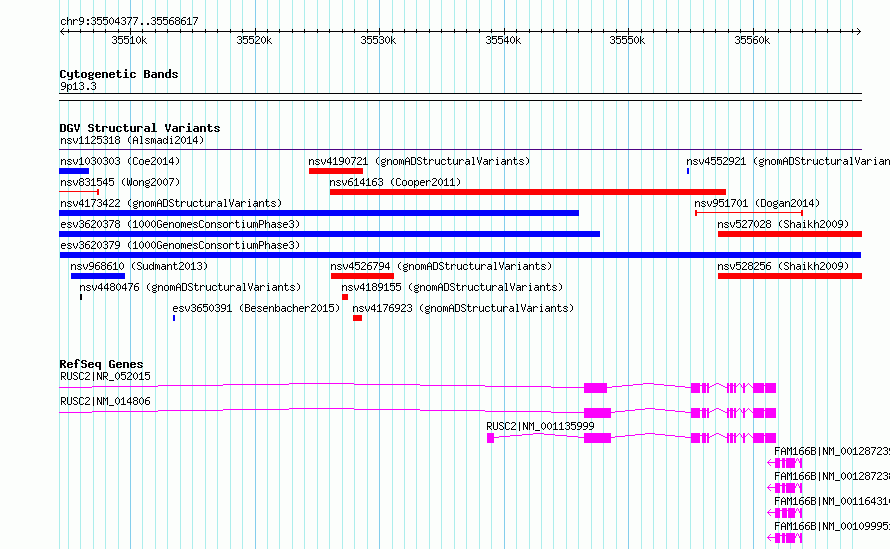Click the 35530k ruler tick label
Image resolution: width=890 pixels, height=549 pixels.
378,40
